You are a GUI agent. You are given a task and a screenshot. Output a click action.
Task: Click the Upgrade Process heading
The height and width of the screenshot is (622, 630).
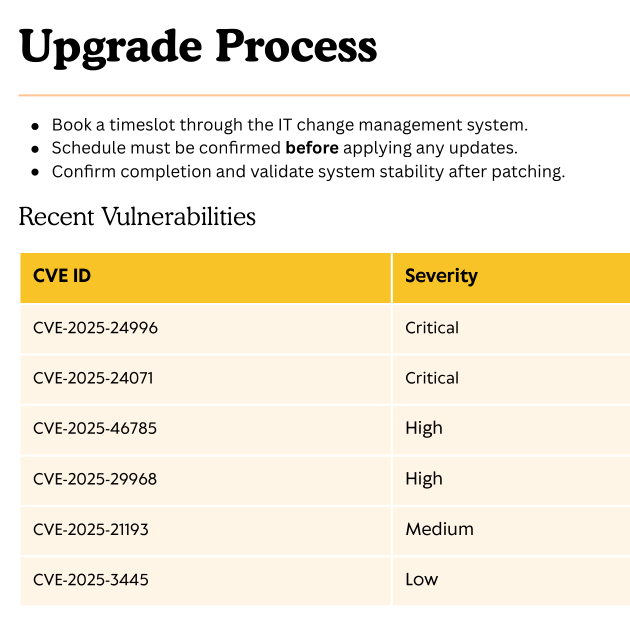pos(198,46)
